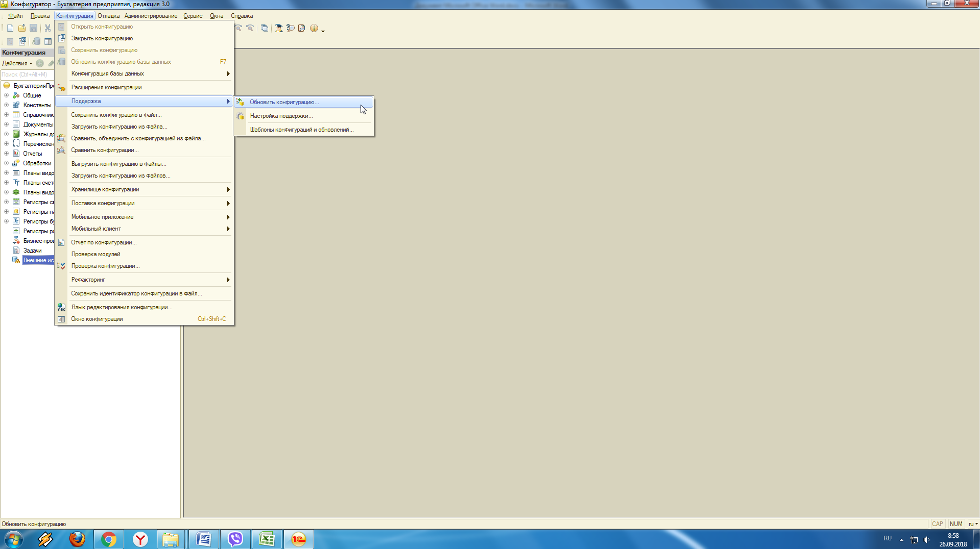Viewport: 980px width, 549px height.
Task: Open the Syntax Assistant toolbar icon
Action: pyautogui.click(x=279, y=28)
